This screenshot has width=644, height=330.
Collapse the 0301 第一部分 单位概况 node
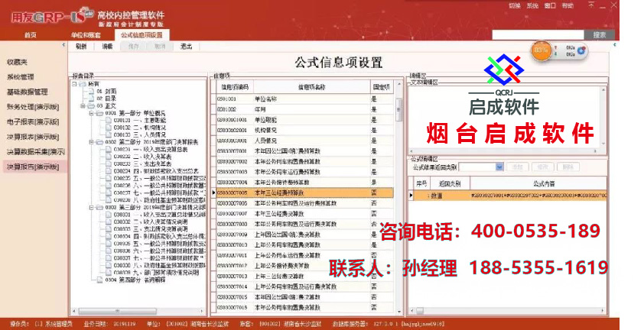point(92,113)
